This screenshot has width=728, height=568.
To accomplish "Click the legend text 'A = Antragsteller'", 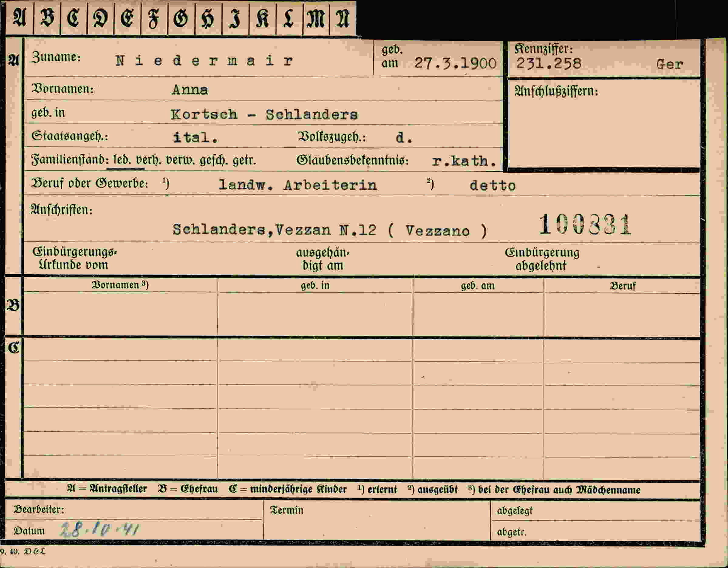I will coord(107,489).
